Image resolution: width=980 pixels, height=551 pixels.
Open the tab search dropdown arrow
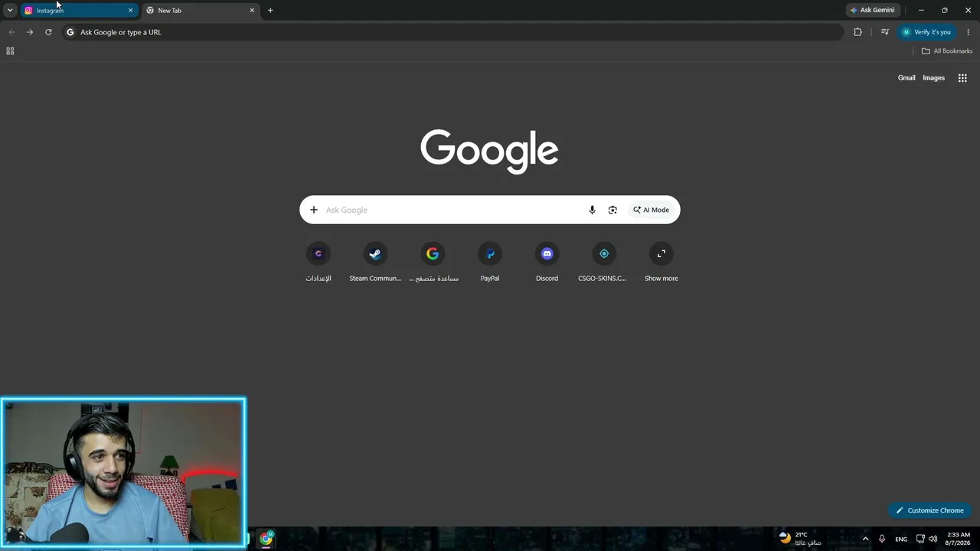[x=10, y=10]
